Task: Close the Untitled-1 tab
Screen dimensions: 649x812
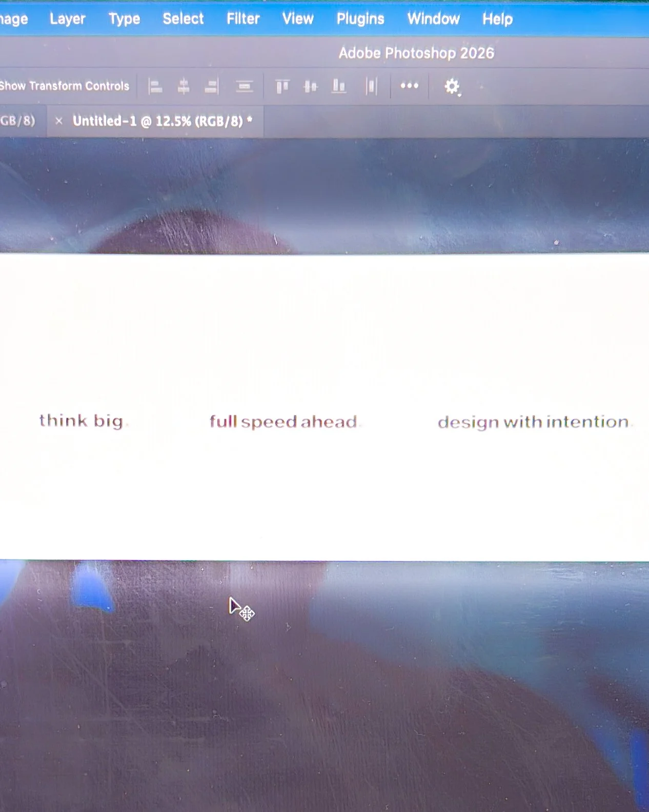Action: click(59, 121)
